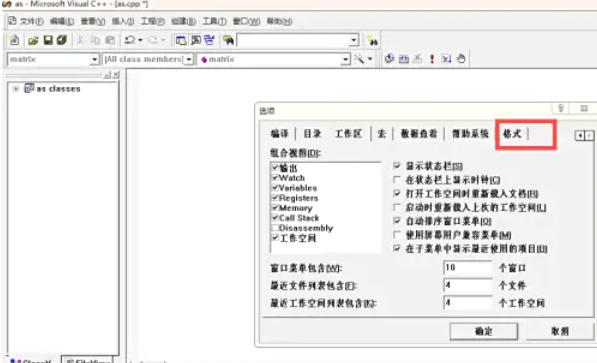Switch to the 编译 tab
597x363 pixels.
click(279, 134)
